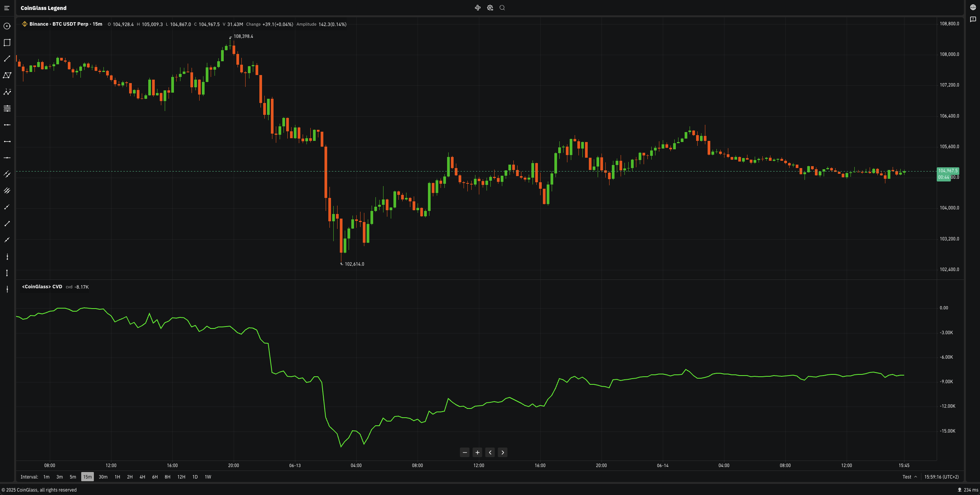Viewport: 980px width, 495px height.
Task: Open chart settings gear icon
Action: pyautogui.click(x=490, y=8)
